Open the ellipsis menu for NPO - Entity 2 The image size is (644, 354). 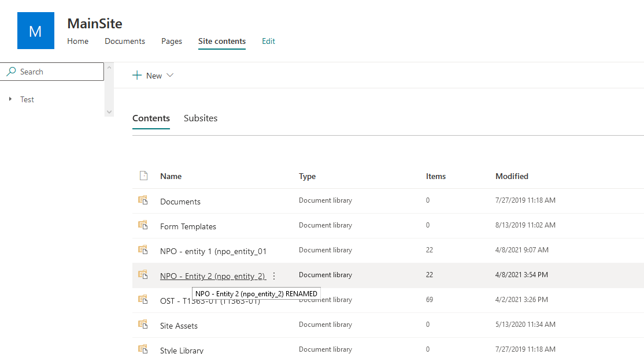[274, 276]
